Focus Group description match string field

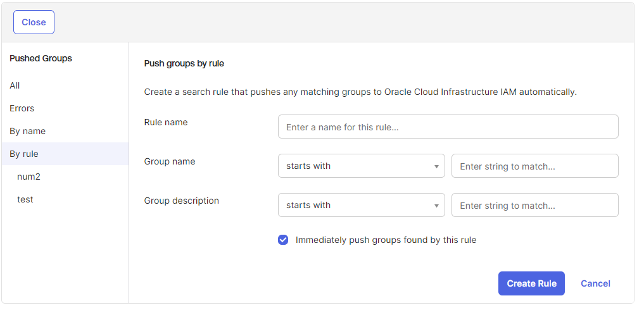[x=534, y=205]
